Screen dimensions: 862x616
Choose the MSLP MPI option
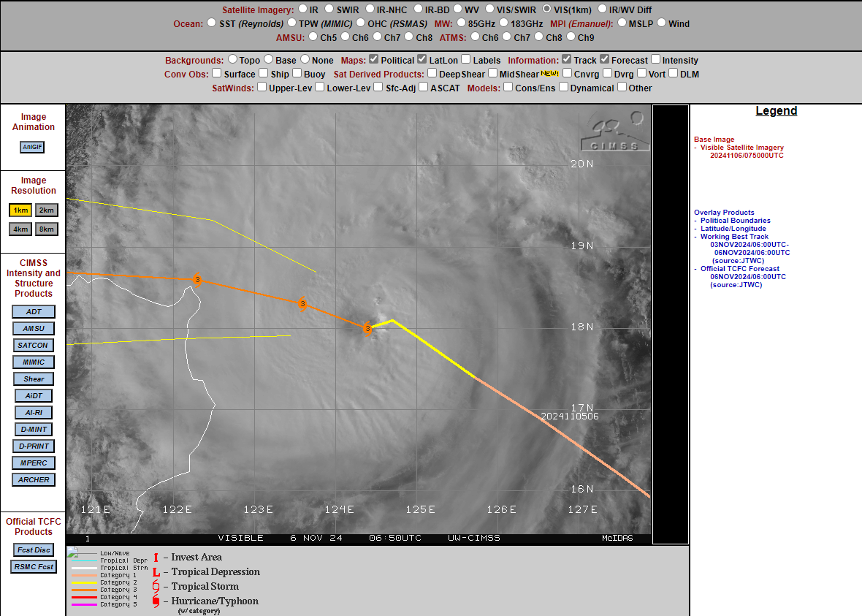[622, 23]
